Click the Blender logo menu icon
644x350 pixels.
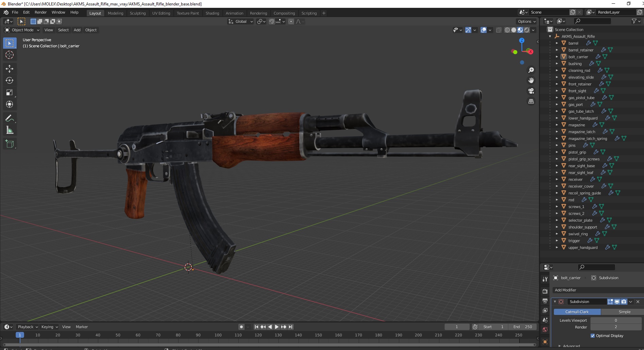6,12
